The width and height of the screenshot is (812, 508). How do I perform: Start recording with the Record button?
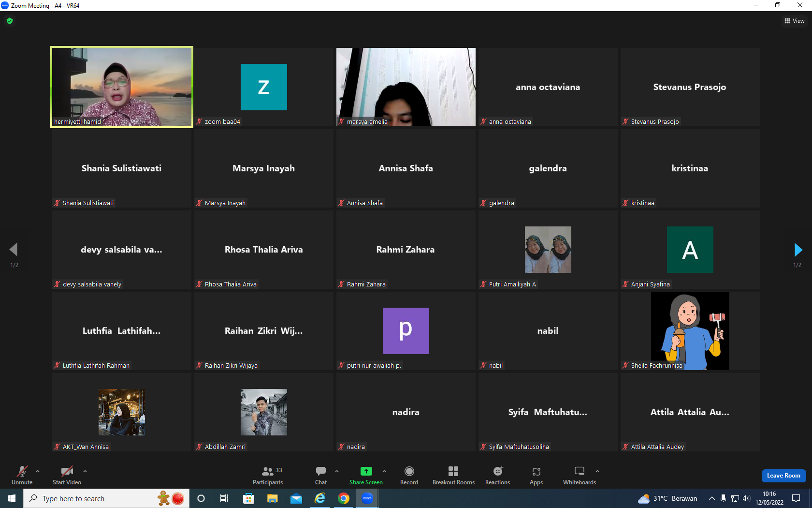click(409, 476)
